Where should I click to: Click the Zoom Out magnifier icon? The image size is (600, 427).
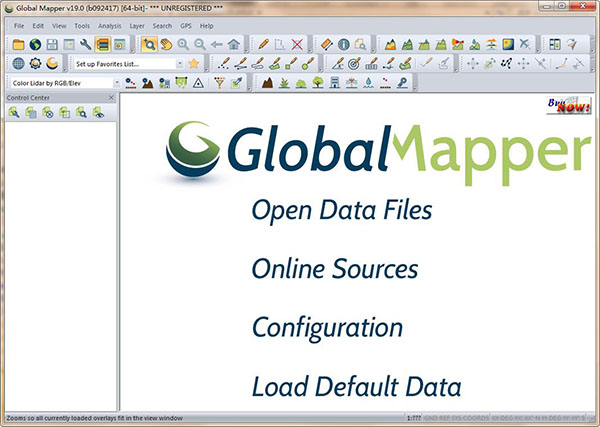[x=200, y=45]
